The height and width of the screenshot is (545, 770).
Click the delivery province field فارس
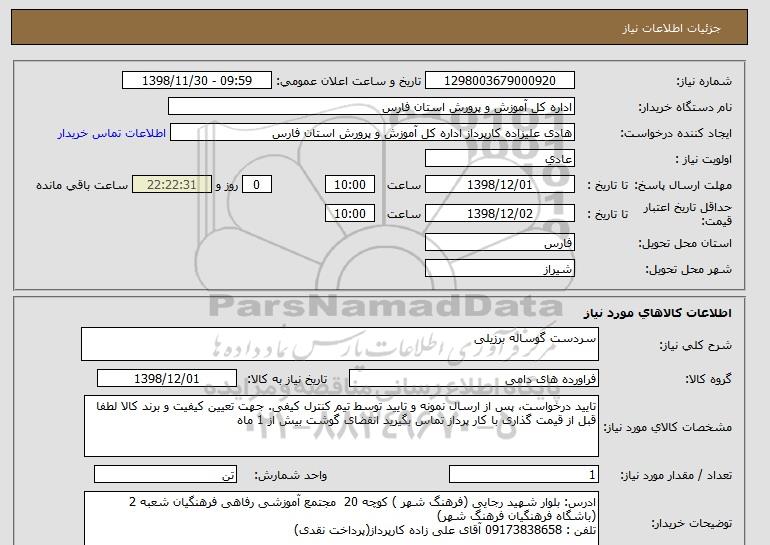tap(499, 243)
